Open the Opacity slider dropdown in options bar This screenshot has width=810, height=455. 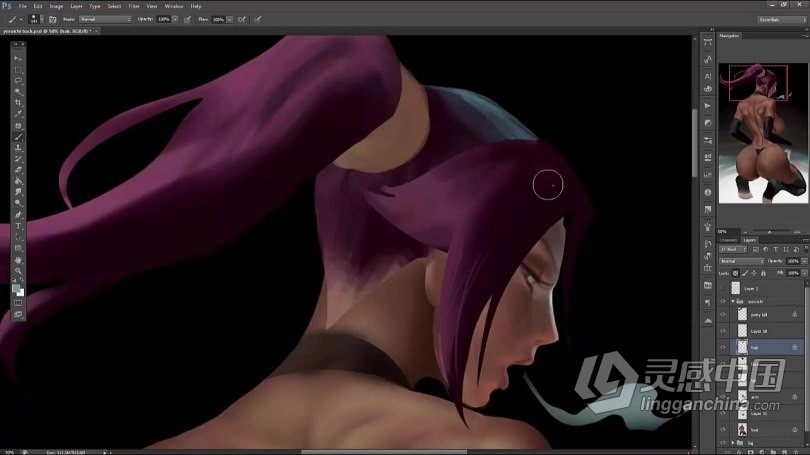[175, 20]
